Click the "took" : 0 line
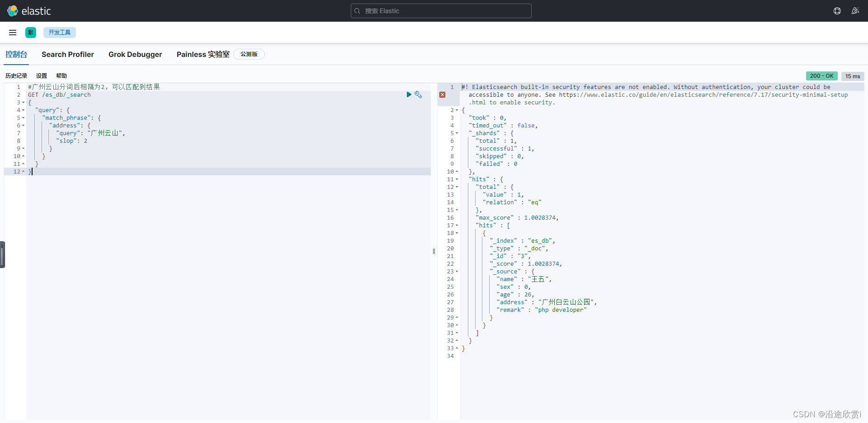 [487, 118]
